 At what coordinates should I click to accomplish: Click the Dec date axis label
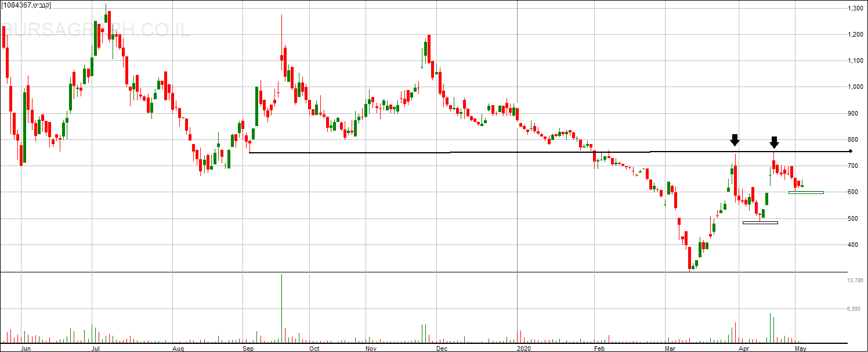442,349
